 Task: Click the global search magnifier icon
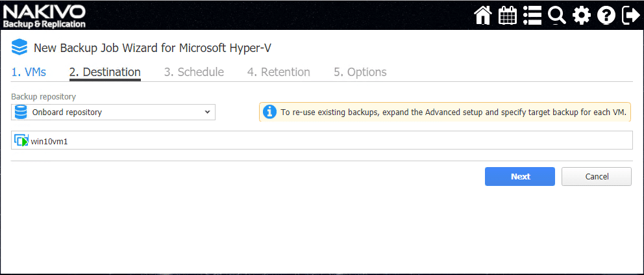[557, 15]
